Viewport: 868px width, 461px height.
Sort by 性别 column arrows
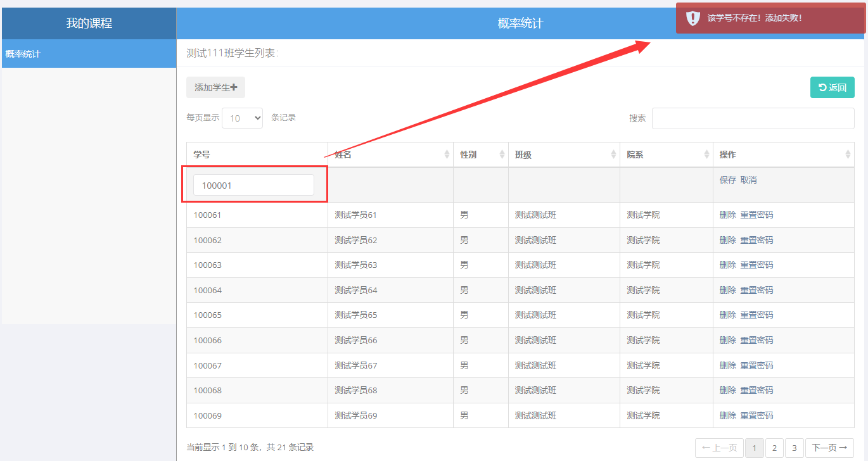(x=502, y=155)
